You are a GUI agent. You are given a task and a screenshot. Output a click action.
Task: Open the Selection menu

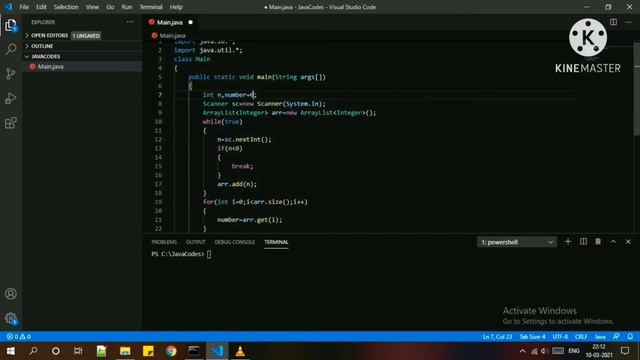(66, 7)
